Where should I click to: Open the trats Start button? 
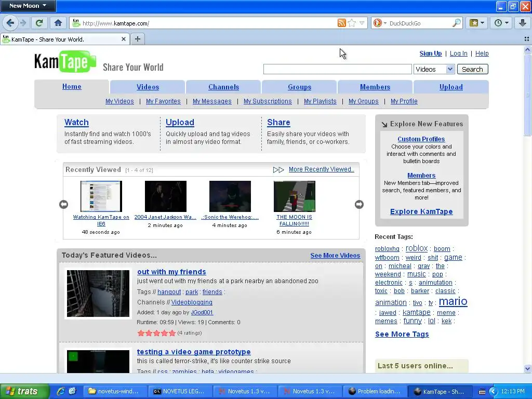(24, 391)
